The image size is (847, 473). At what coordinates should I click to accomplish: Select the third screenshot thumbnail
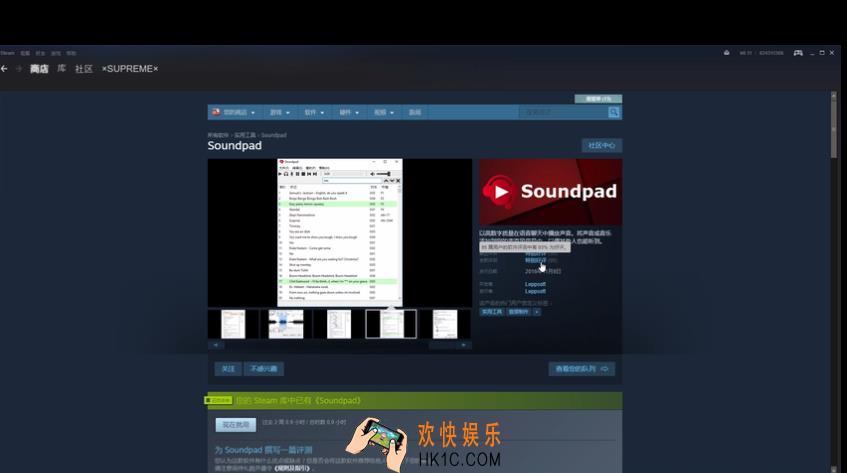(x=339, y=324)
